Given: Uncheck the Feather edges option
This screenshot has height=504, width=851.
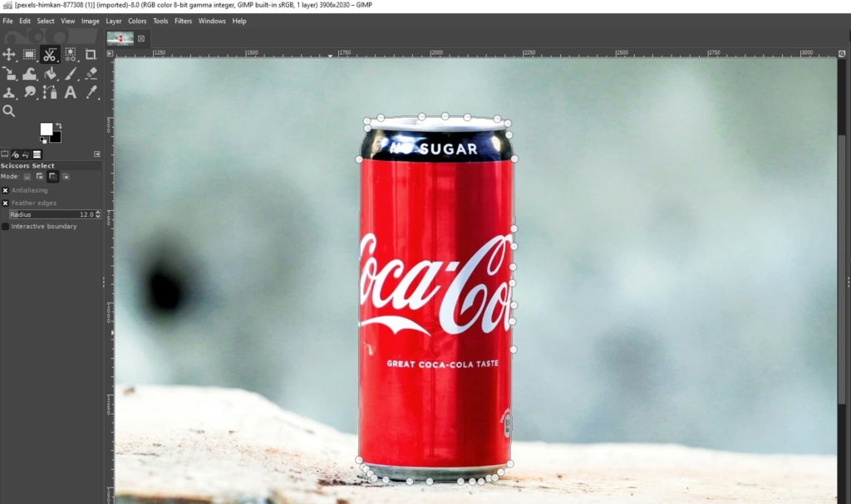Looking at the screenshot, I should coord(5,203).
